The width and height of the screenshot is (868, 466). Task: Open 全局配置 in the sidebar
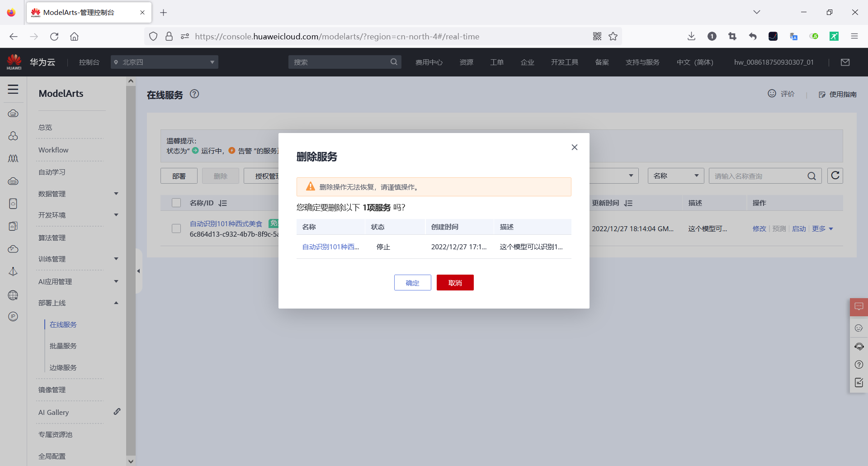coord(52,456)
